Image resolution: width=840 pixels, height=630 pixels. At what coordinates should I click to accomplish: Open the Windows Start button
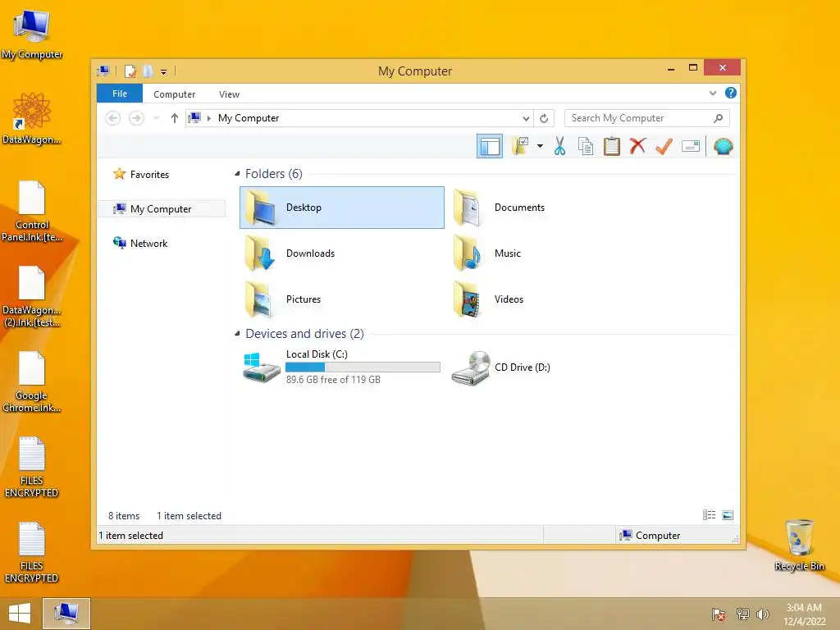(20, 614)
